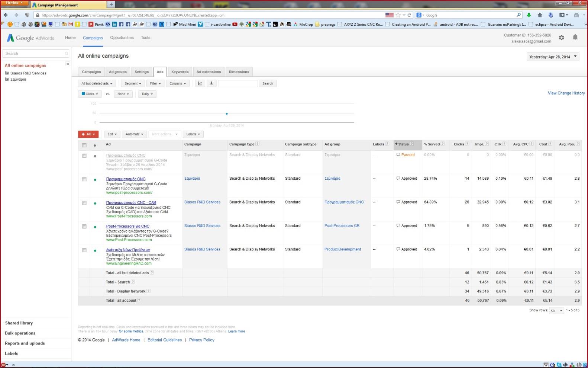This screenshot has width=588, height=368.
Task: Download the ads report
Action: pos(211,83)
